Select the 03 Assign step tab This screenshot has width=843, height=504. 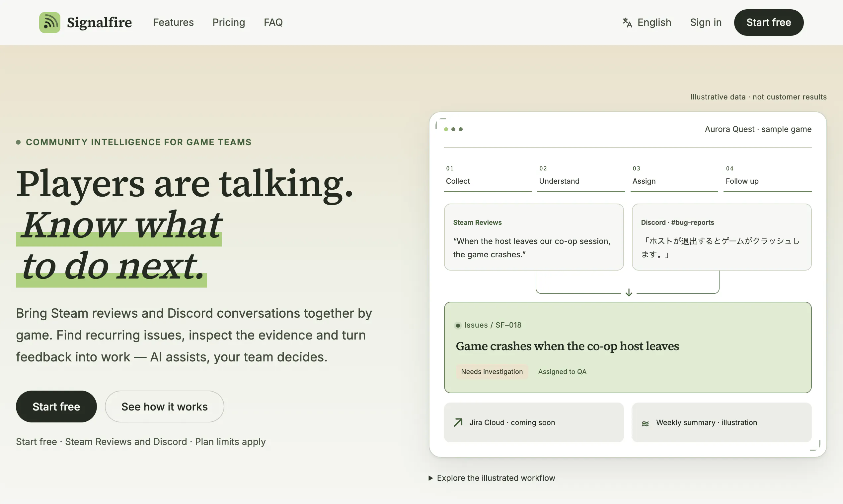[x=674, y=178]
